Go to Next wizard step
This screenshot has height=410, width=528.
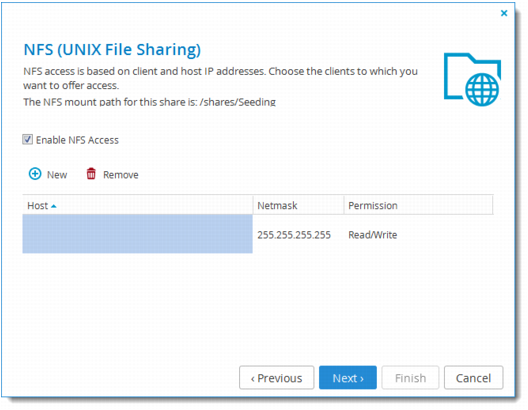pos(348,378)
